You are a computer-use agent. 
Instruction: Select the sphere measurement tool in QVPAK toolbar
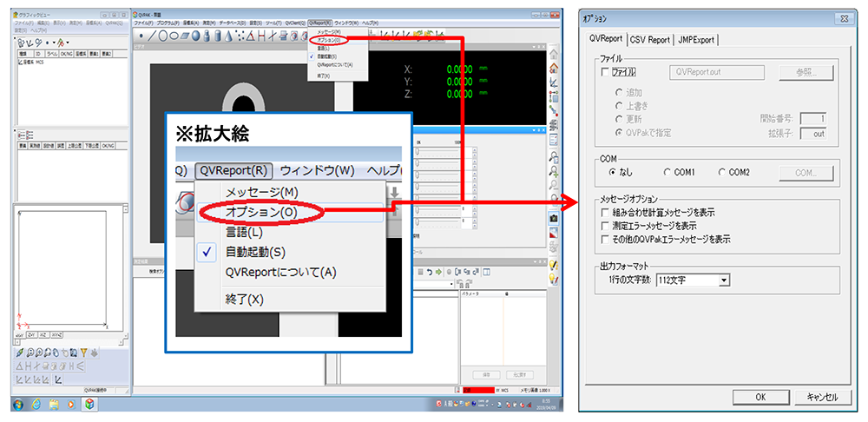tap(196, 36)
